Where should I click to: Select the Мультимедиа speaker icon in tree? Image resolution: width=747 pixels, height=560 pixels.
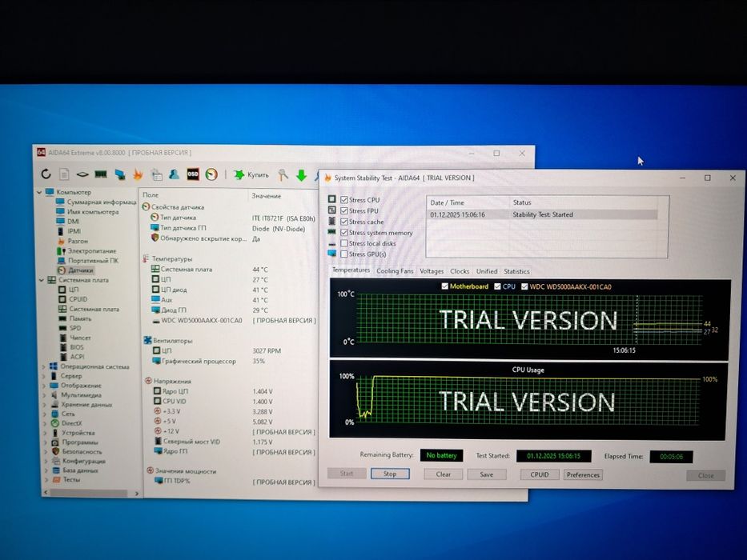click(x=54, y=394)
